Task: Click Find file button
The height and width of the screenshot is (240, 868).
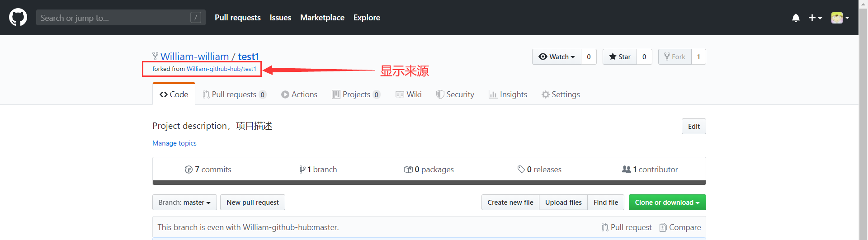Action: [606, 202]
